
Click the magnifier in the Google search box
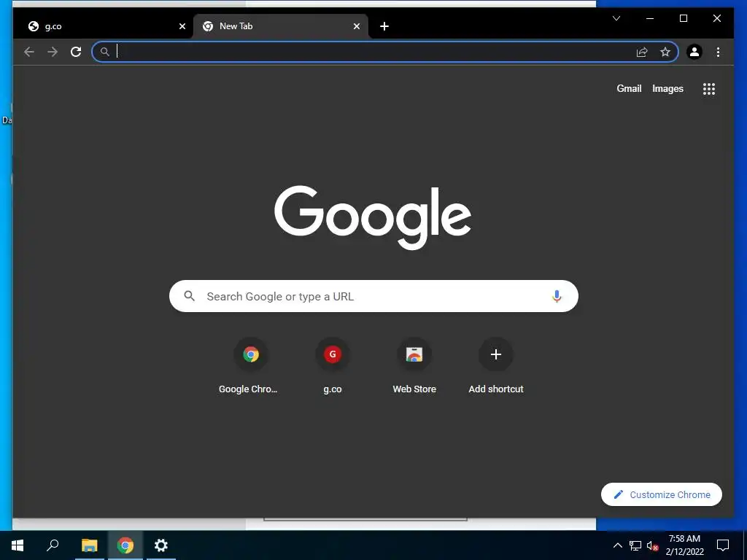click(189, 296)
